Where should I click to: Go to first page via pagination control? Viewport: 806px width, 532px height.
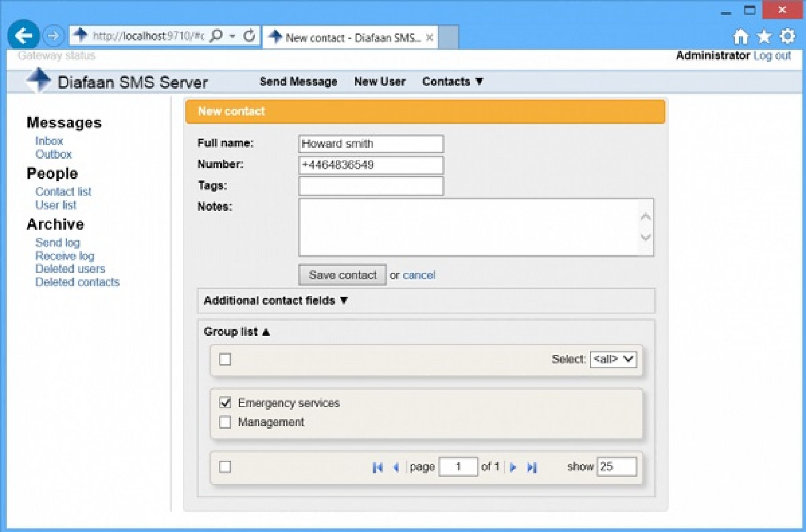379,467
